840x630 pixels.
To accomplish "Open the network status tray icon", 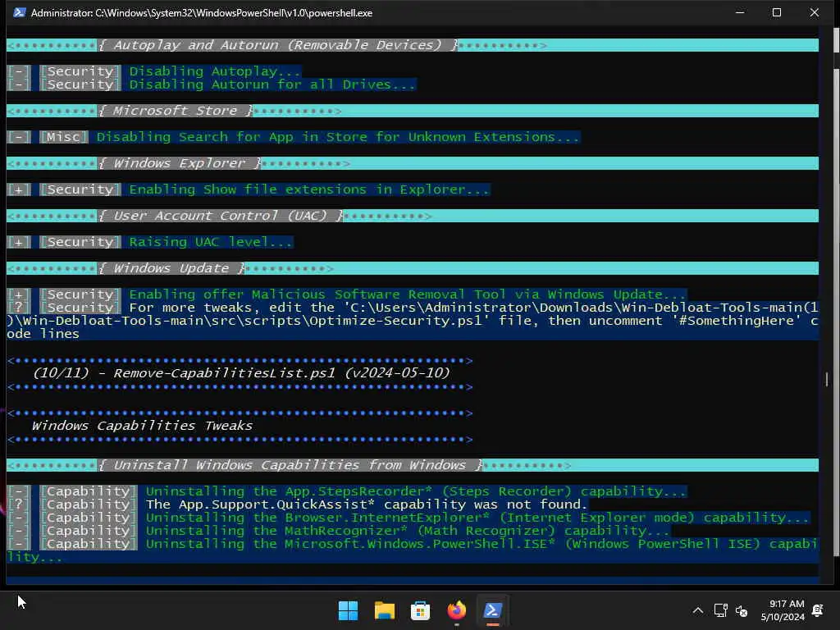I will click(x=720, y=610).
